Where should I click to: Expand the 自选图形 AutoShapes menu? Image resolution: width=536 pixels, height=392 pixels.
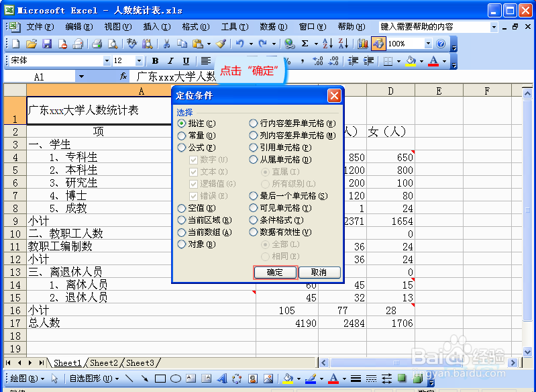94,379
